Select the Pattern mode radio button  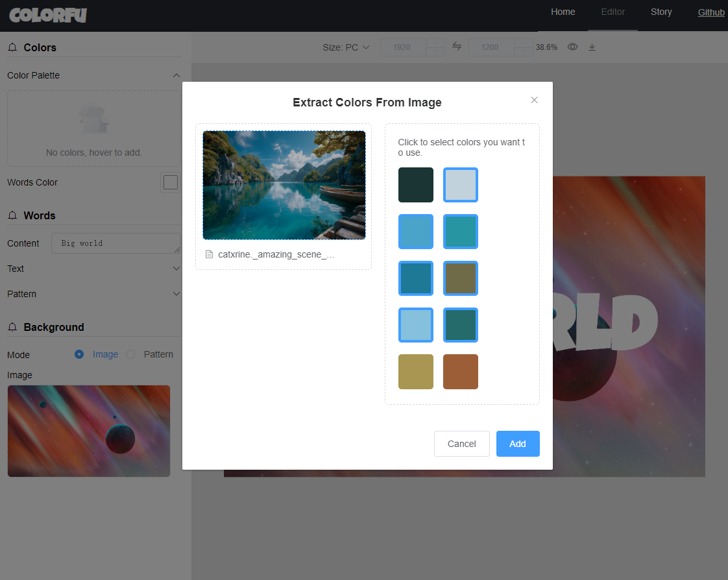pos(130,354)
